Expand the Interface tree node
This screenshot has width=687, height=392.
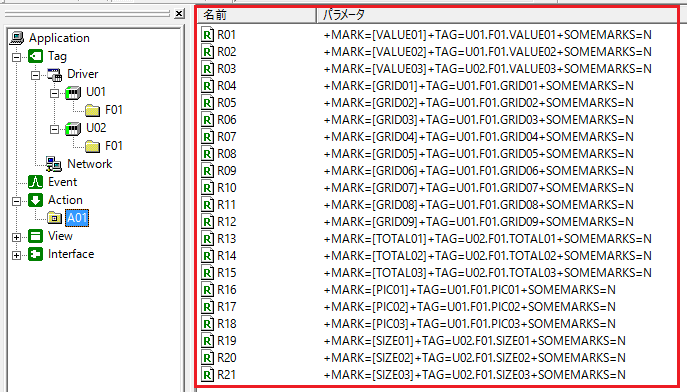coord(17,255)
